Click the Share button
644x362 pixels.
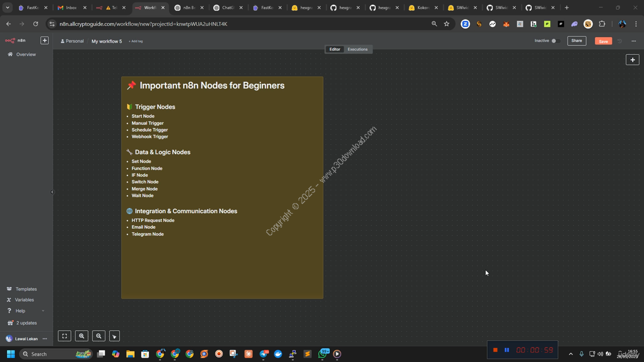(577, 41)
